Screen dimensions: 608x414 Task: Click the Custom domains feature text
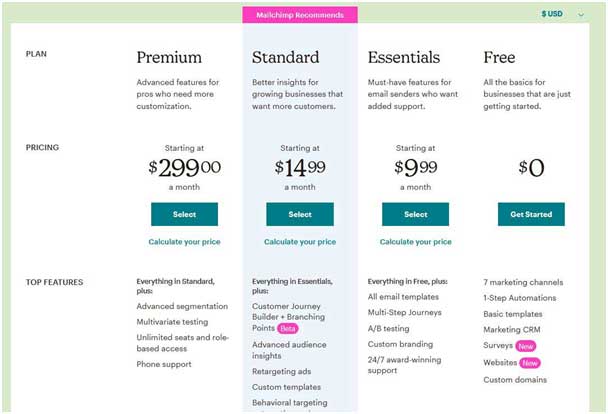click(x=515, y=380)
